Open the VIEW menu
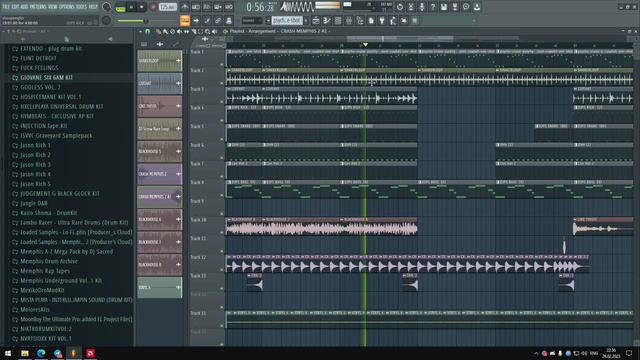This screenshot has height=360, width=640. pos(53,7)
